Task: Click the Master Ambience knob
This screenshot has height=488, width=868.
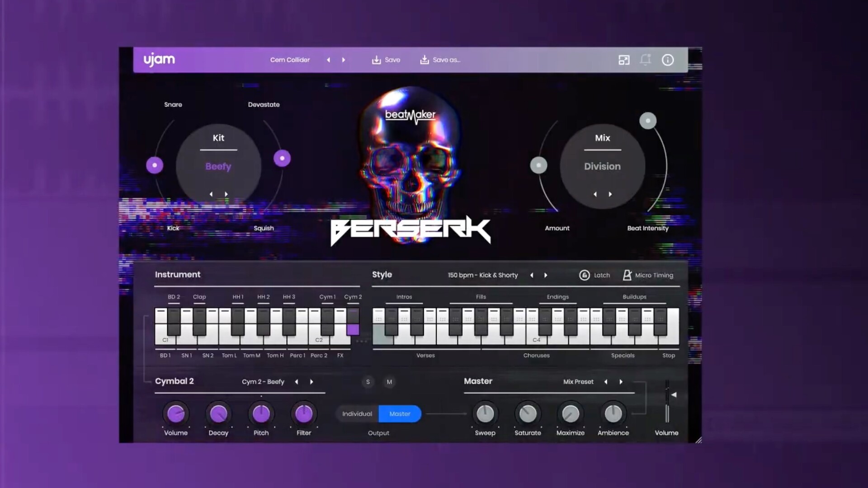Action: [x=613, y=414]
